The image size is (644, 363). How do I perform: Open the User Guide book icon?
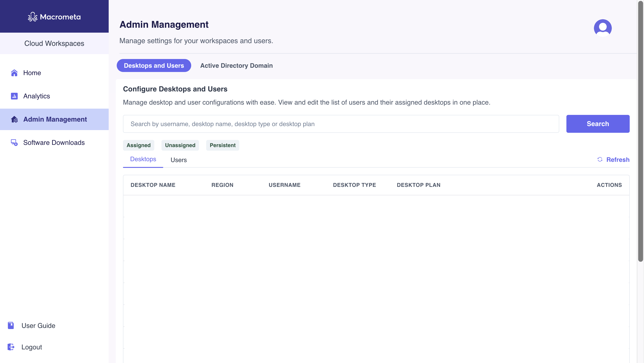tap(11, 325)
